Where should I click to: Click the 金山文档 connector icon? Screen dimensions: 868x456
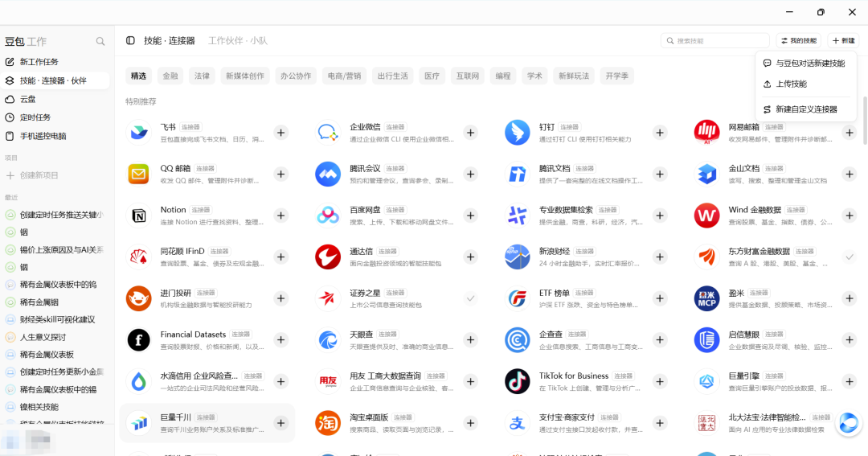(x=706, y=174)
